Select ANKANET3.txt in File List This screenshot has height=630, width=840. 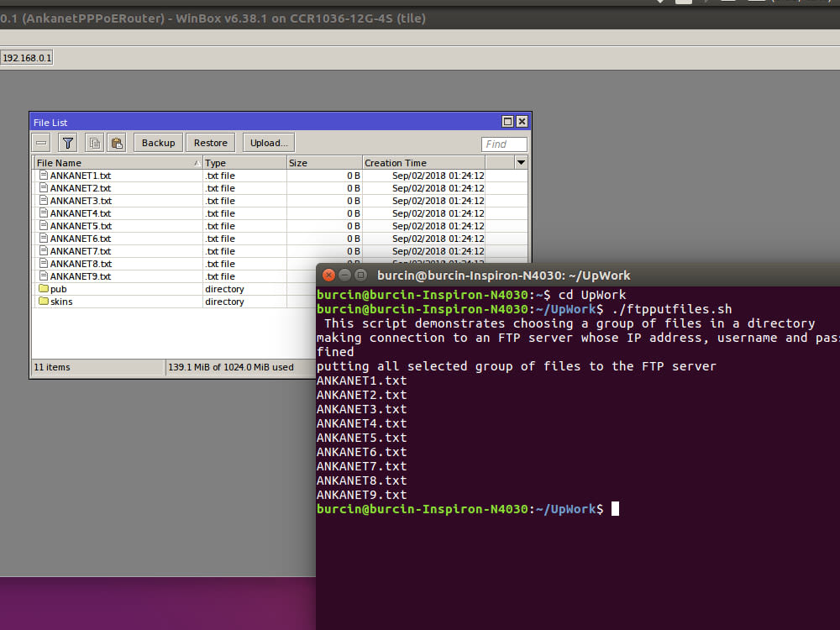[81, 201]
